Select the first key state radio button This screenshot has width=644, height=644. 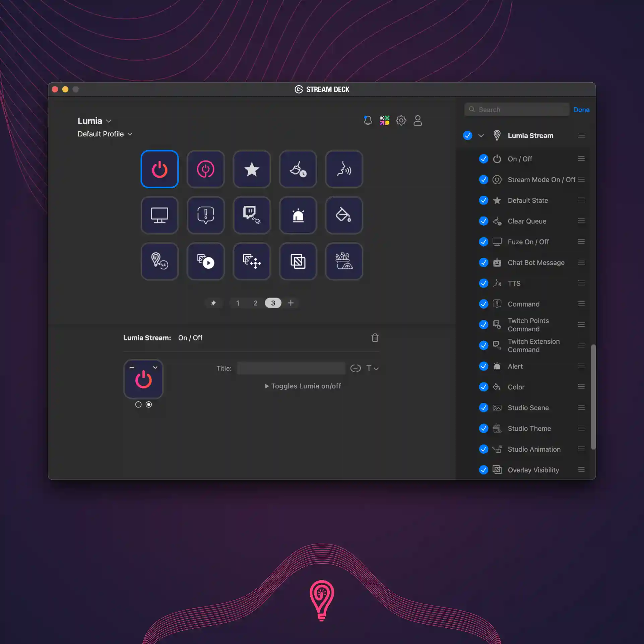(x=138, y=405)
